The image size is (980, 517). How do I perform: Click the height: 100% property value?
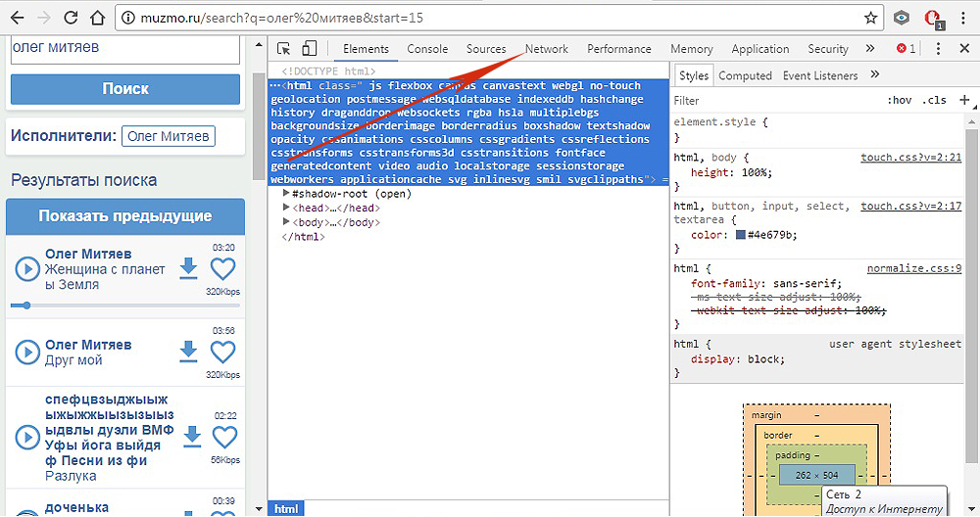pos(757,172)
